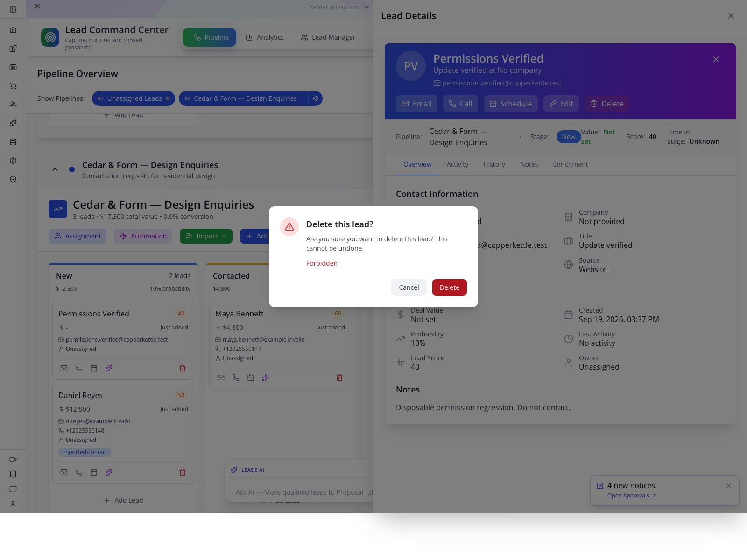Open pipeline settings gear next to Design Enquiries
The width and height of the screenshot is (747, 560).
(x=316, y=98)
